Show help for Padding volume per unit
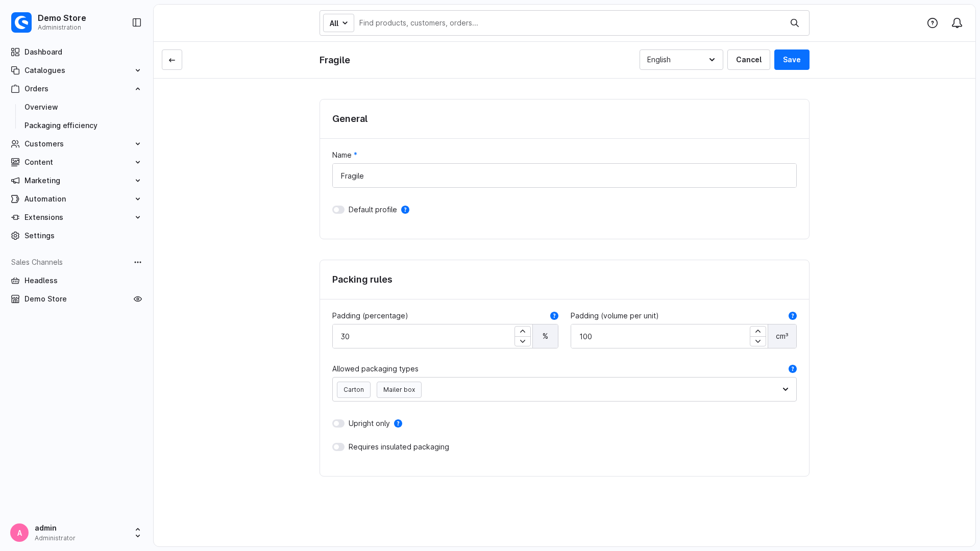 coord(793,316)
